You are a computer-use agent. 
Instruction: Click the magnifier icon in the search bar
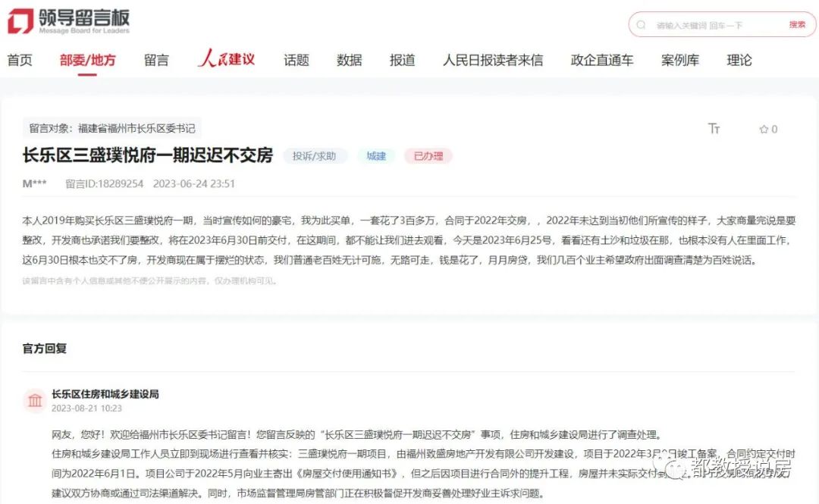pos(643,24)
